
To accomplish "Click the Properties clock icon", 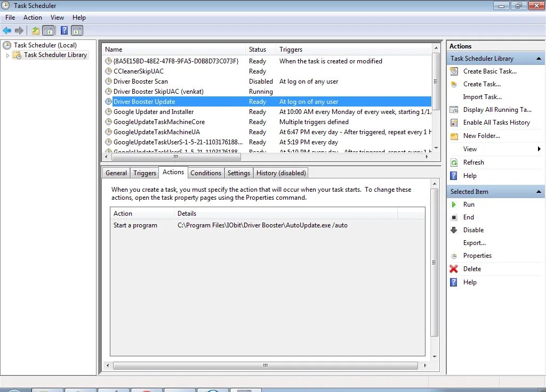I will [x=454, y=256].
